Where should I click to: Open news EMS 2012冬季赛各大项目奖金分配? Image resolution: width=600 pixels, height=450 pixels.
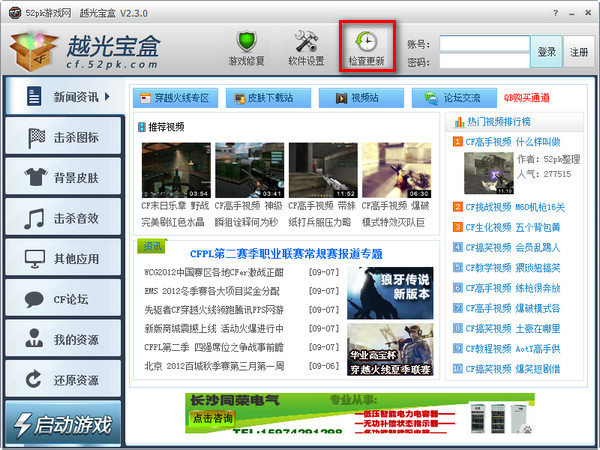coord(212,291)
